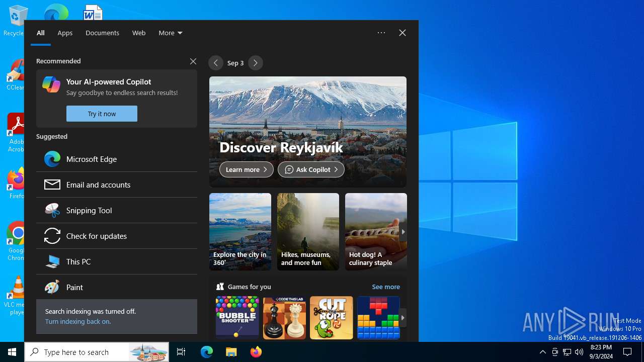The height and width of the screenshot is (362, 644).
Task: Click the Copilot logo icon
Action: (x=51, y=84)
